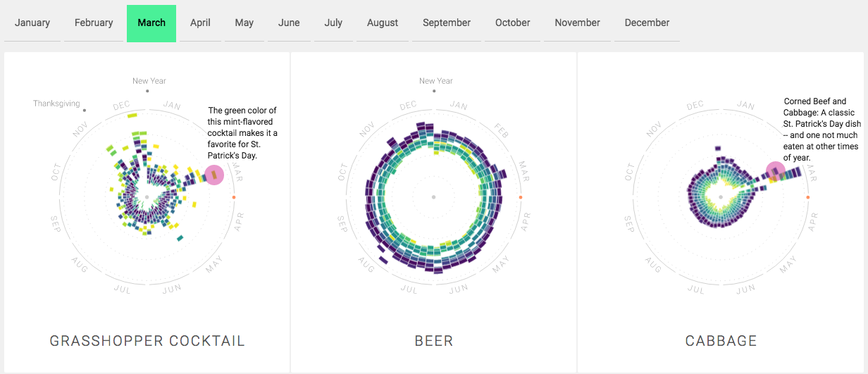Open the April month tab
This screenshot has width=868, height=374.
[200, 23]
